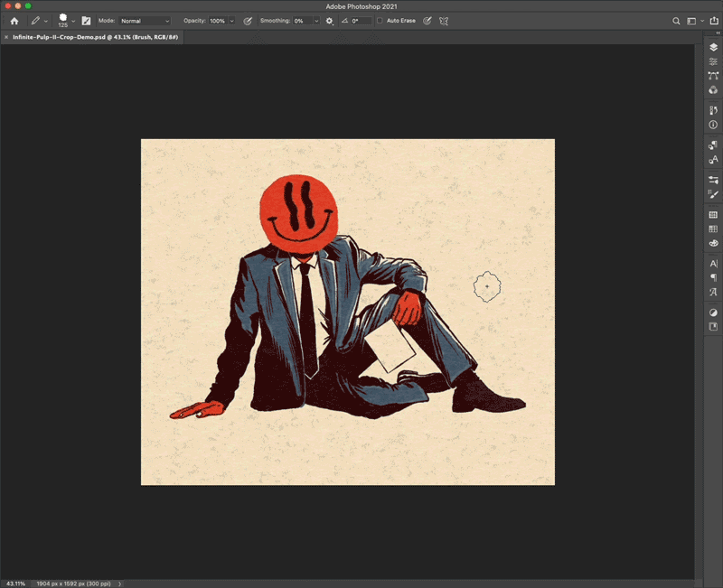Click the Search magnifier icon

pyautogui.click(x=675, y=21)
